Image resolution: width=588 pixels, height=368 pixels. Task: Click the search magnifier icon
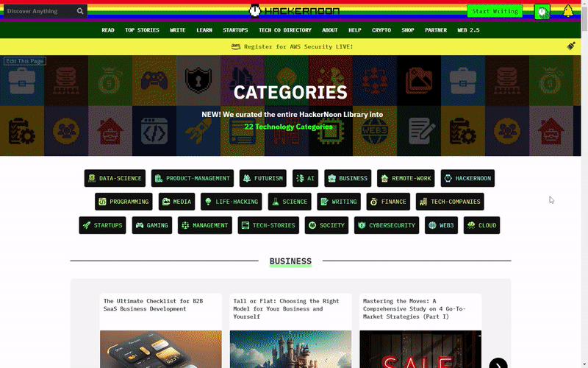click(x=80, y=11)
